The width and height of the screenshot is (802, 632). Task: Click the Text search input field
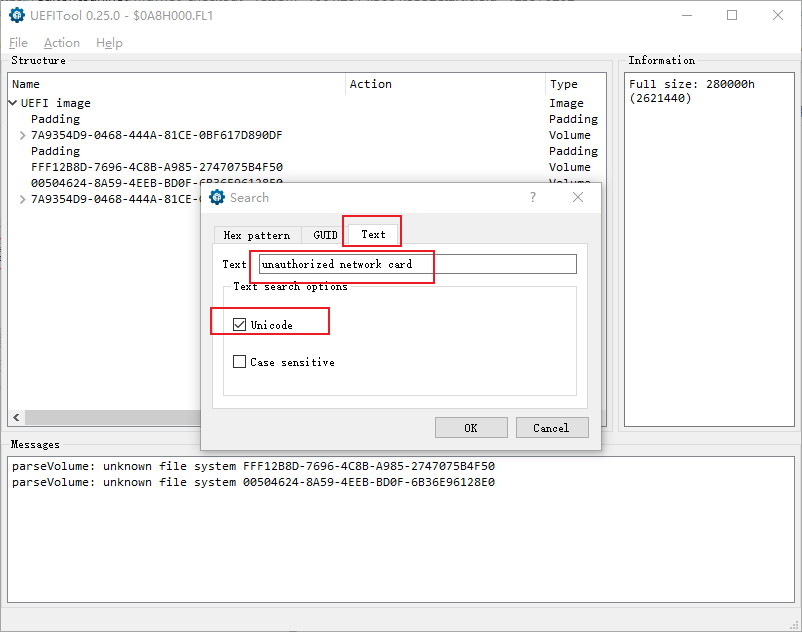point(417,264)
